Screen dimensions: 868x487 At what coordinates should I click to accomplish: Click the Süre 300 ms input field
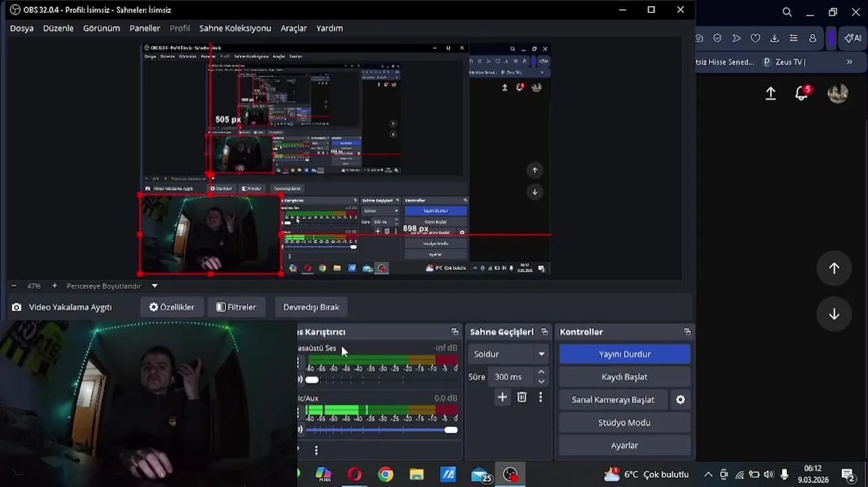513,377
